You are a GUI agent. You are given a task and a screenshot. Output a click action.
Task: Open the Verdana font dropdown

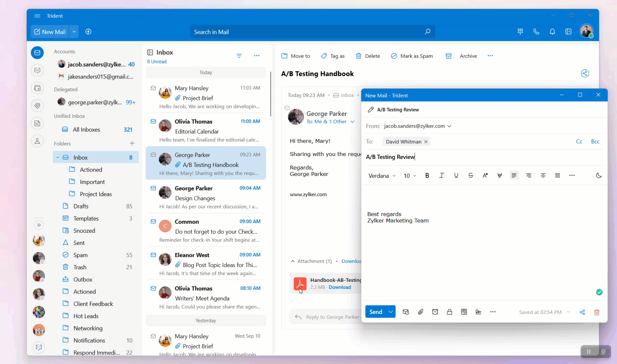(x=382, y=176)
